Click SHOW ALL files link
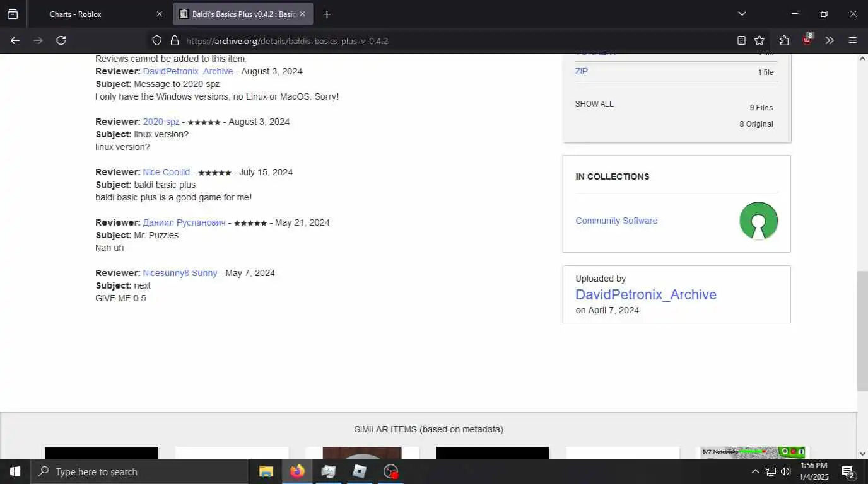This screenshot has width=868, height=484. point(594,103)
